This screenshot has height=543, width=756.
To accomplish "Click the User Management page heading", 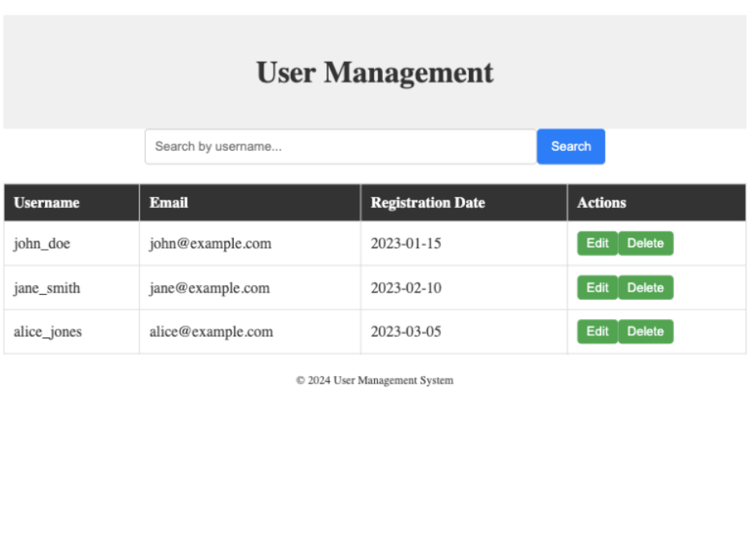I will point(375,73).
